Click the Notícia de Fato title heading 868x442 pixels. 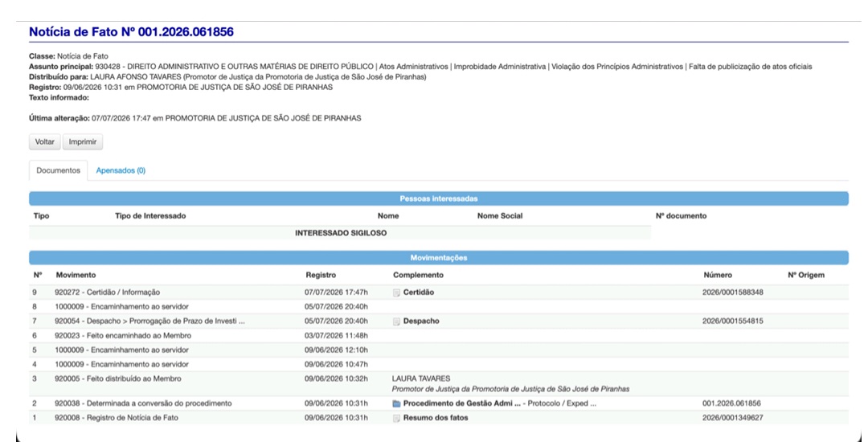pyautogui.click(x=131, y=32)
